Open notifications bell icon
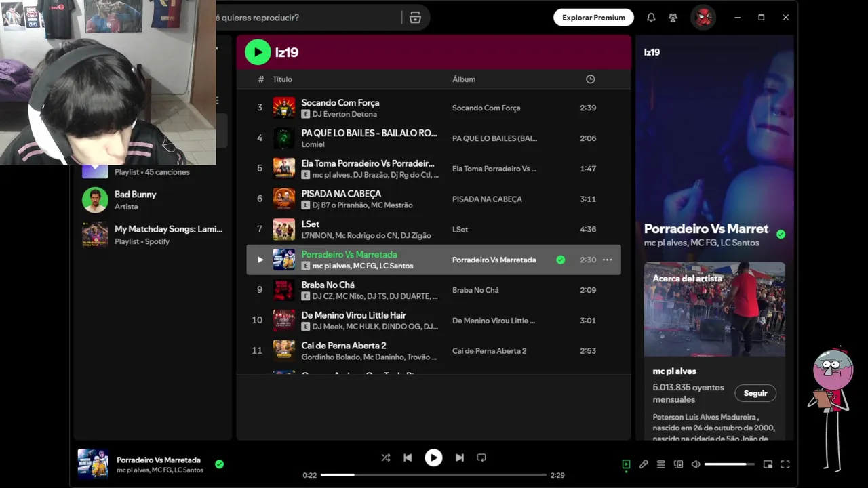This screenshot has width=868, height=488. click(651, 18)
